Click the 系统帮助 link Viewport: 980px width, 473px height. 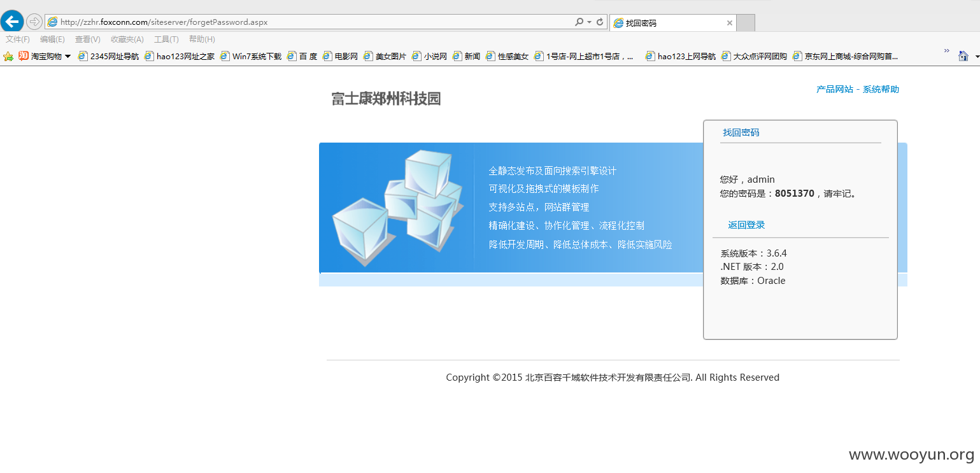(x=881, y=89)
